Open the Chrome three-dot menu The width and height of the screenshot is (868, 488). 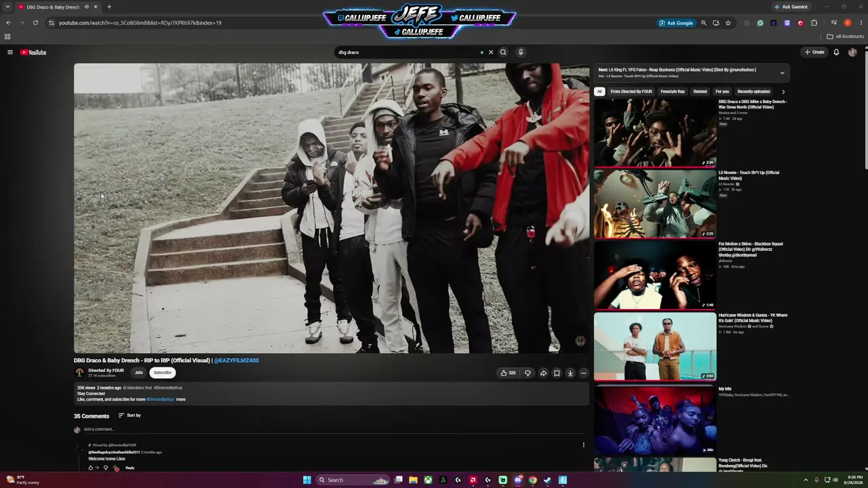pos(860,23)
